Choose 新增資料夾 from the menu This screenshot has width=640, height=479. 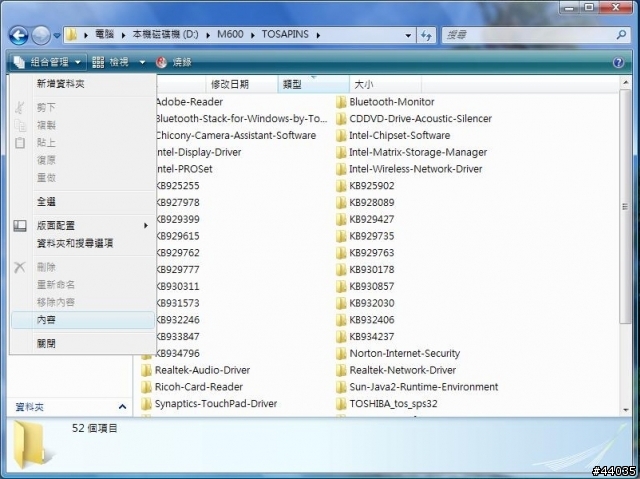coord(83,84)
